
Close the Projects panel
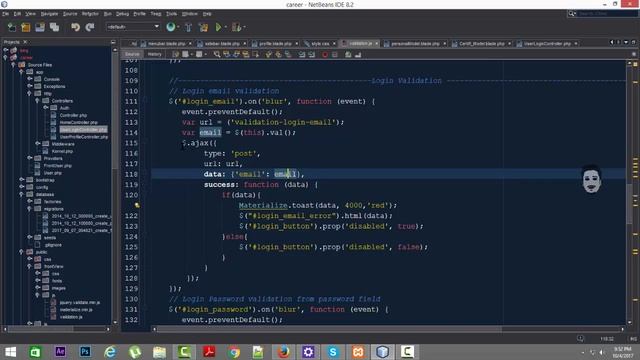point(25,42)
